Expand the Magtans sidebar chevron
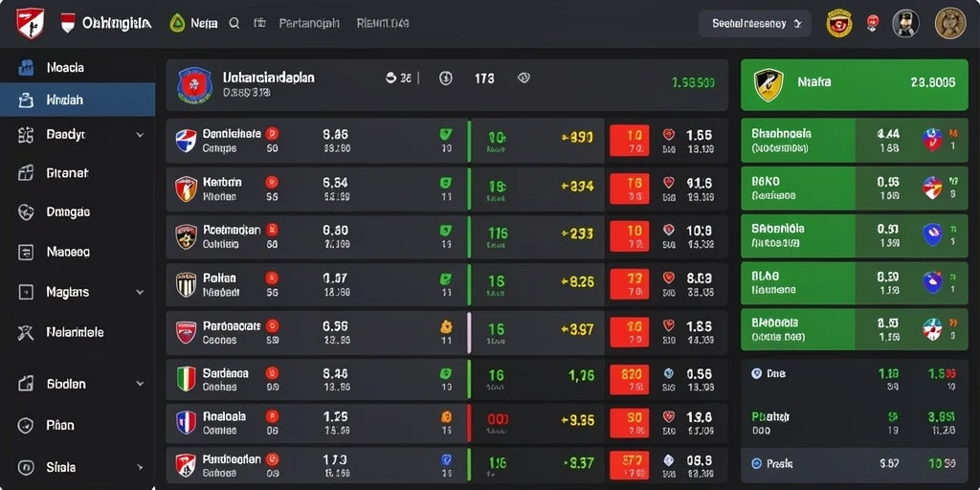The image size is (980, 490). click(140, 292)
